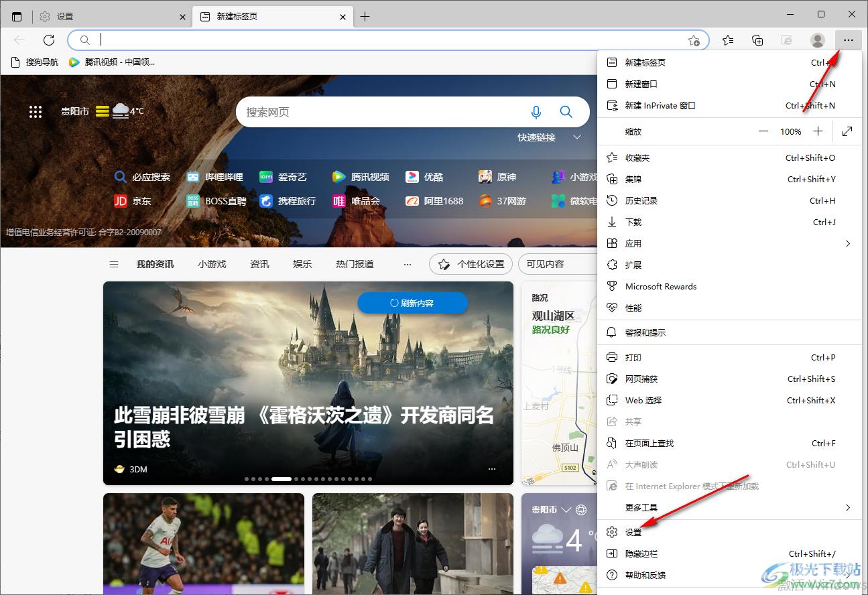The image size is (868, 595).
Task: Open the 原神 quick link
Action: tap(497, 177)
